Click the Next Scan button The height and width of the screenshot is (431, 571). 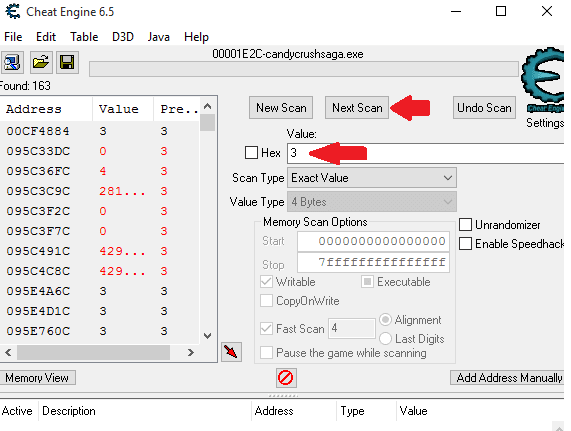coord(357,108)
